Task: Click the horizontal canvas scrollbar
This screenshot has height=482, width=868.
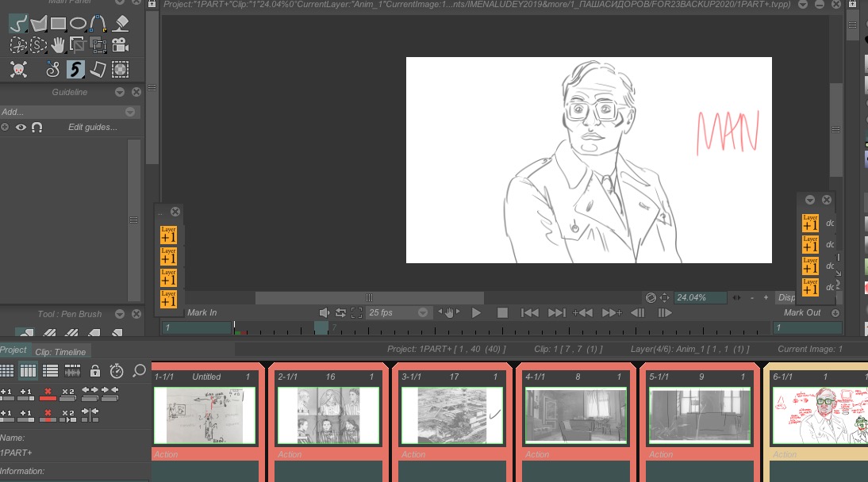Action: (x=369, y=298)
